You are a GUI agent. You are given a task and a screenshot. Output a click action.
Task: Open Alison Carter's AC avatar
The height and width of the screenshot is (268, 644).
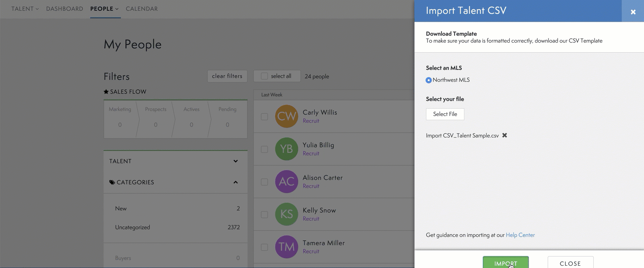click(x=286, y=182)
